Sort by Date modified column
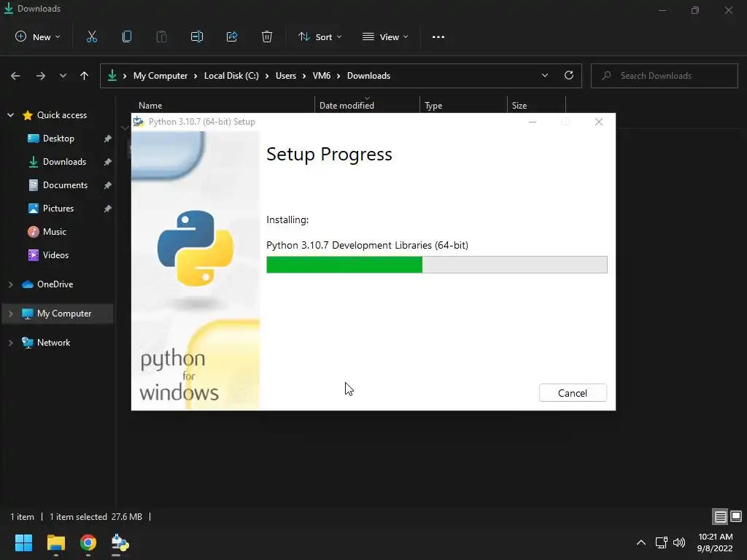Viewport: 747px width, 560px height. 347,105
